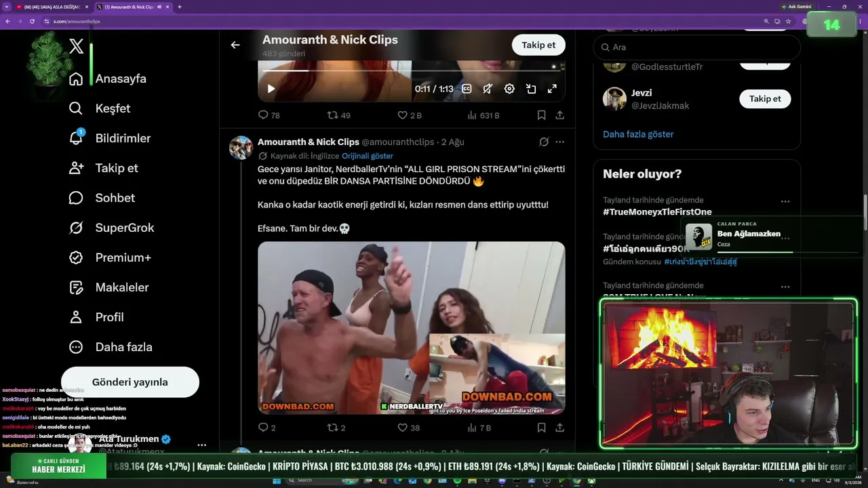The height and width of the screenshot is (488, 868).
Task: Open Profil page
Action: click(x=96, y=317)
